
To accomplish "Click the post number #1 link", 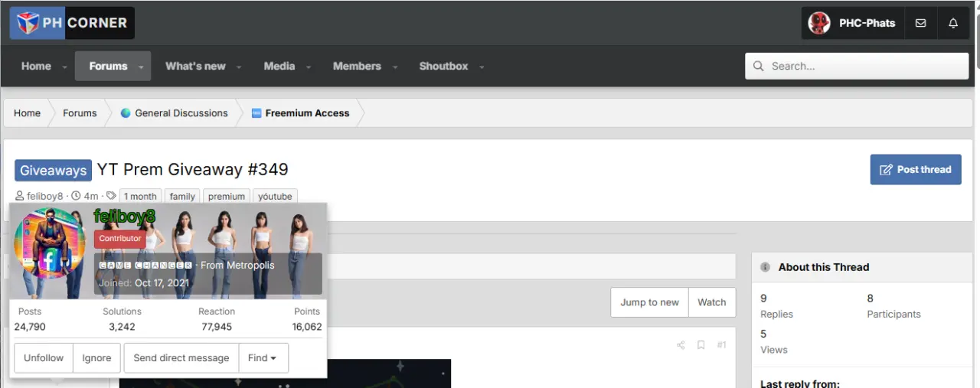I will pyautogui.click(x=721, y=345).
